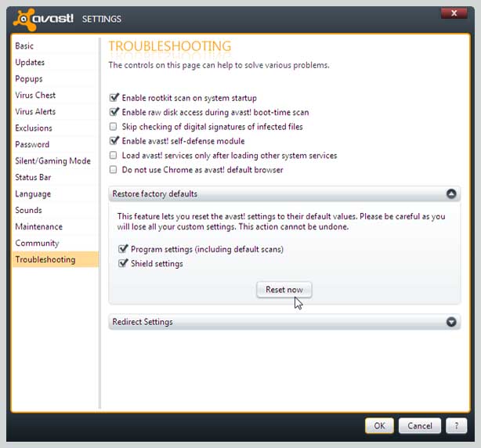
Task: Click the Cancel button
Action: 420,425
